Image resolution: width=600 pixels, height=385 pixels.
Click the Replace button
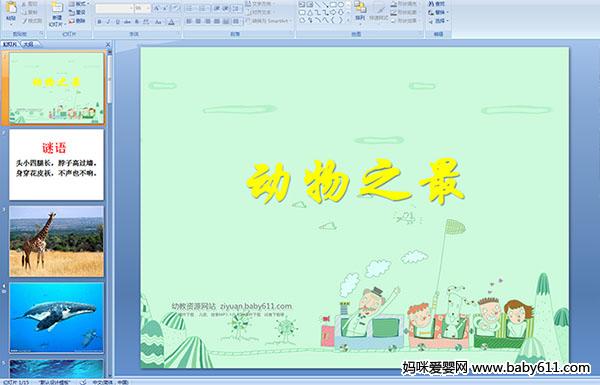point(439,12)
